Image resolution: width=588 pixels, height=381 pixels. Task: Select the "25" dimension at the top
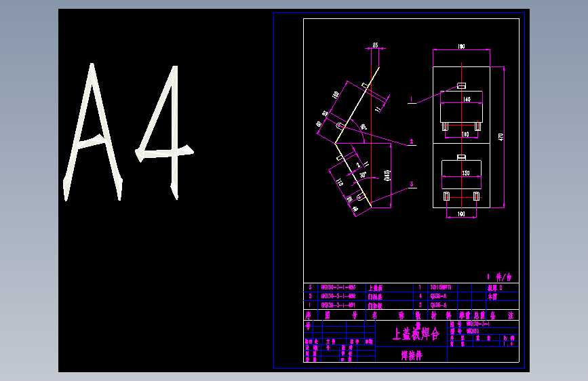tap(375, 45)
